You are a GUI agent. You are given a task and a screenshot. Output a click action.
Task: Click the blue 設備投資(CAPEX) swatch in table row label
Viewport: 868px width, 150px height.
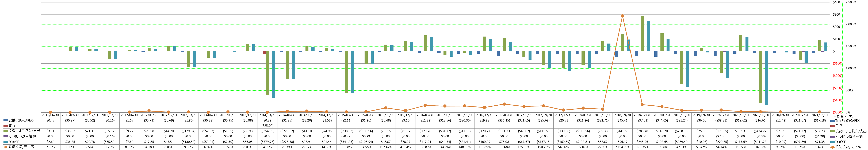[x=5, y=120]
